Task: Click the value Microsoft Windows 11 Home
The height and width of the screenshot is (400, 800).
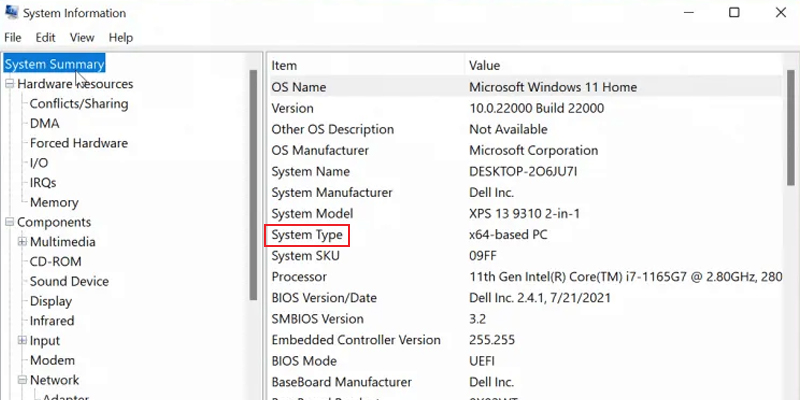Action: click(553, 87)
